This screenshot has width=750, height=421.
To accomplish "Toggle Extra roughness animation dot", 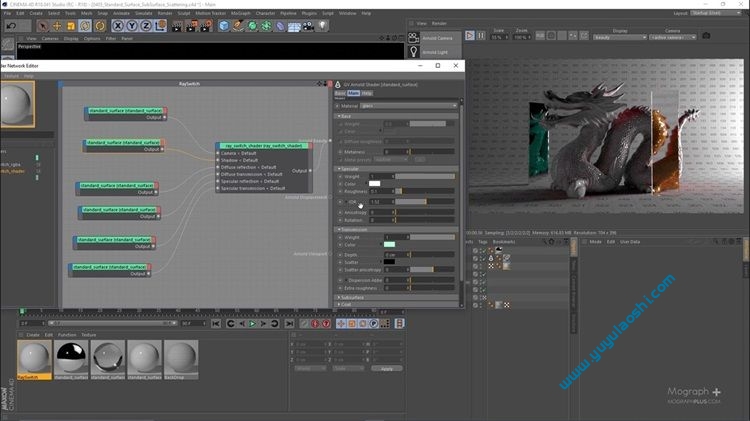I will [340, 288].
